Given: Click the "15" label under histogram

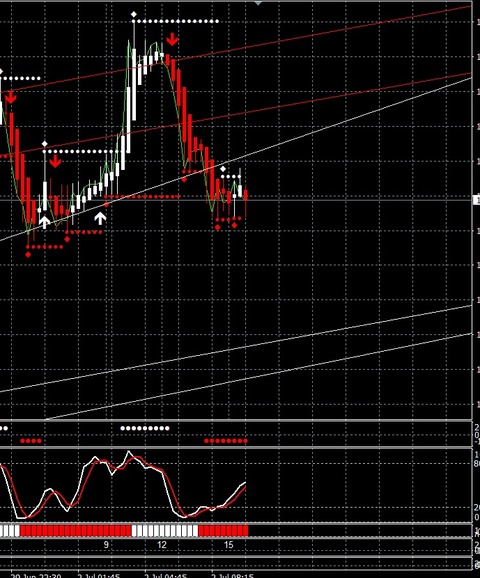Looking at the screenshot, I should point(229,545).
